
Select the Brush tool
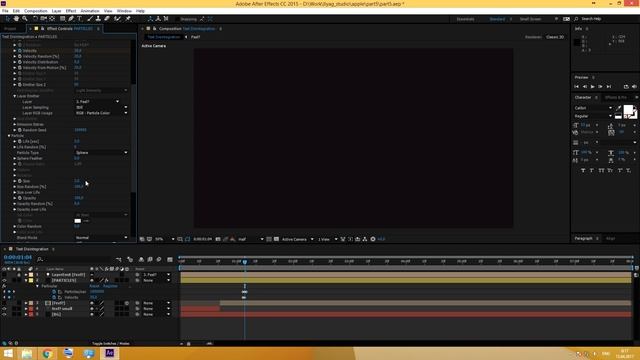(90, 19)
